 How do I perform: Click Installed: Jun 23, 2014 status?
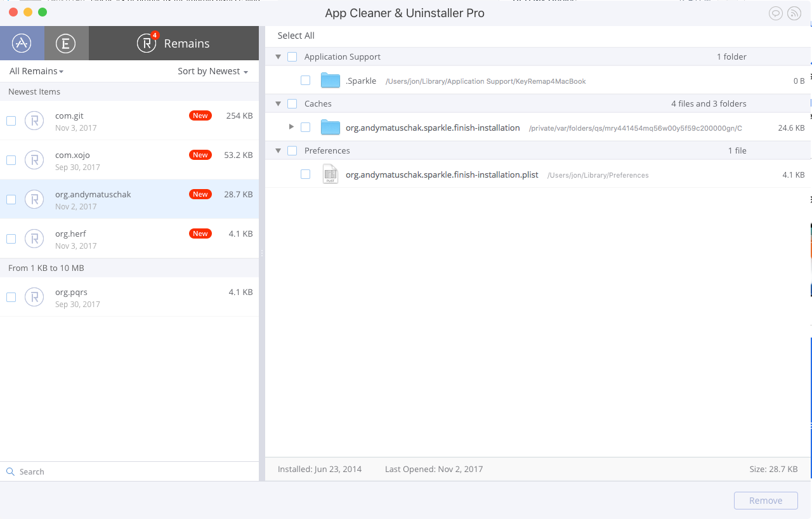320,469
